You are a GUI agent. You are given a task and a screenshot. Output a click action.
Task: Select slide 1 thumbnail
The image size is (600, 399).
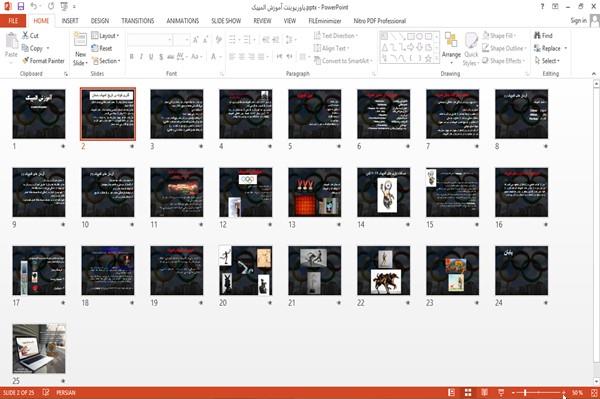pyautogui.click(x=39, y=114)
